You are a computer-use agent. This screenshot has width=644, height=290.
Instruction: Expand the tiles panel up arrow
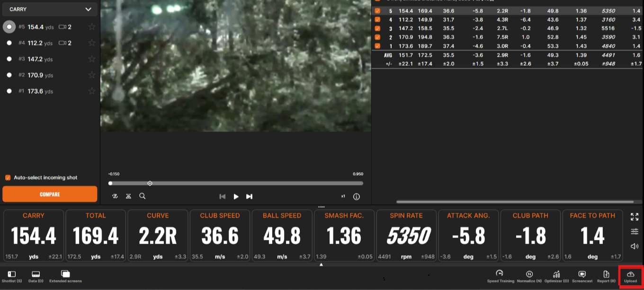[321, 264]
